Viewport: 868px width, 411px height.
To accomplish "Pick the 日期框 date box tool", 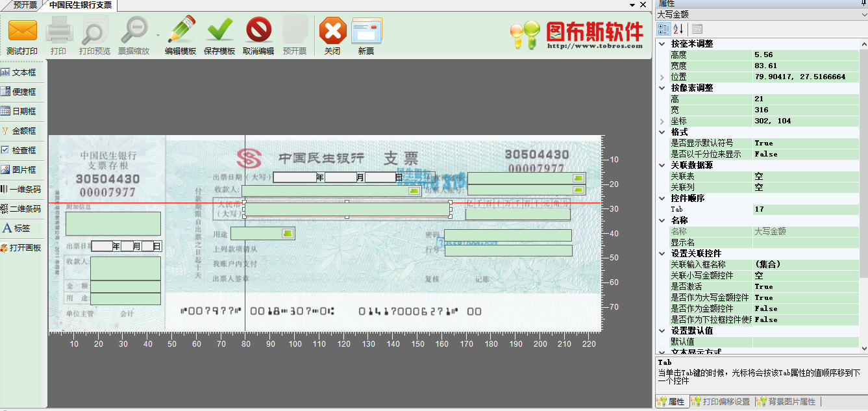I will point(23,112).
